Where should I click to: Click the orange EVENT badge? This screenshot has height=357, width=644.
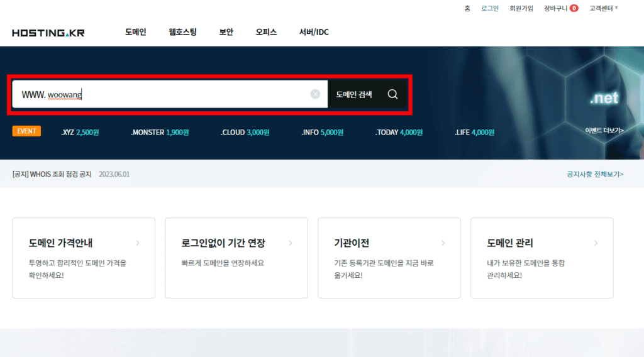26,131
